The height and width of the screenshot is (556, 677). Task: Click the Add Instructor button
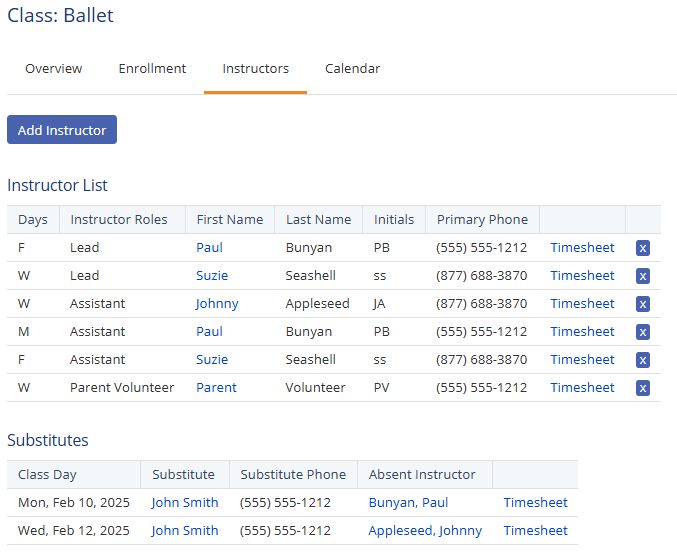[x=62, y=130]
